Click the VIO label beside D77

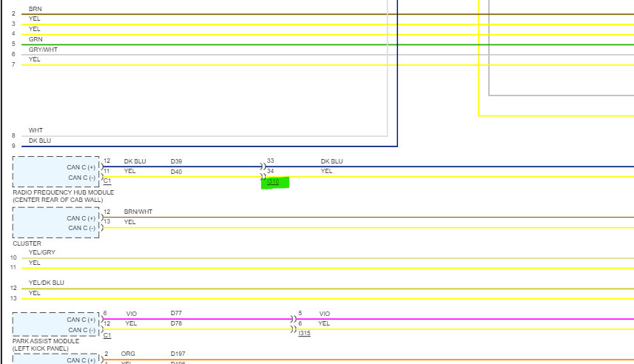pos(132,314)
